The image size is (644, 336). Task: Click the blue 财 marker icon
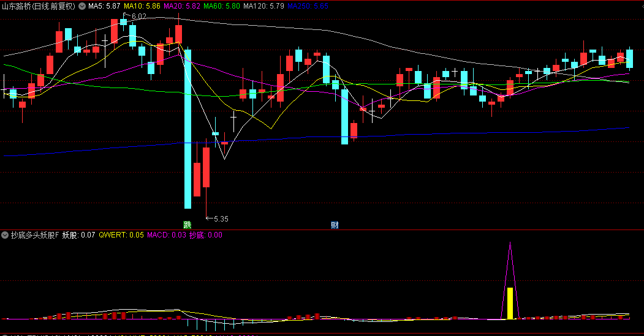[335, 225]
